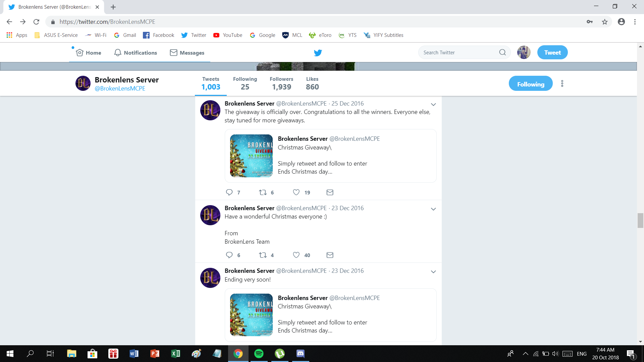Screen dimensions: 644x362
Task: Select the Followers 1,939 tab
Action: (x=281, y=83)
